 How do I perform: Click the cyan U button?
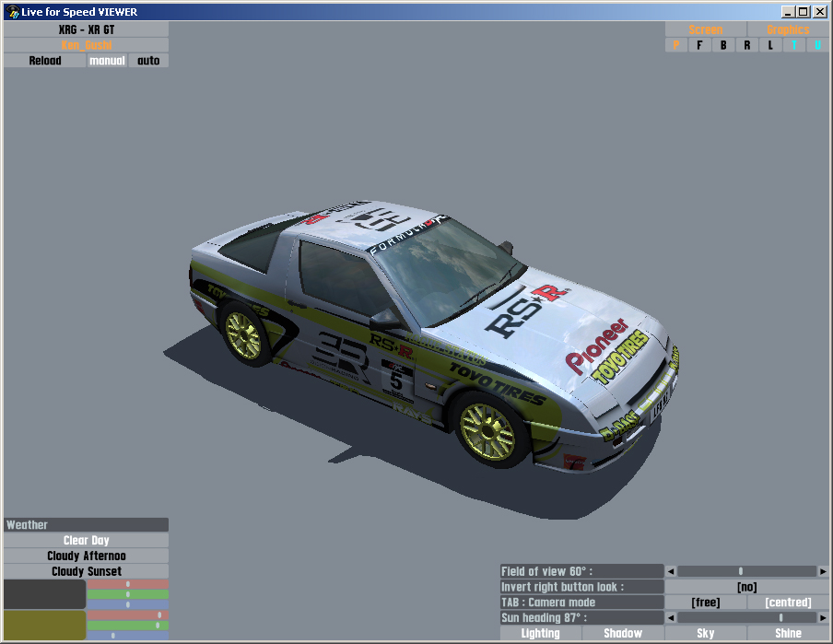(x=817, y=45)
